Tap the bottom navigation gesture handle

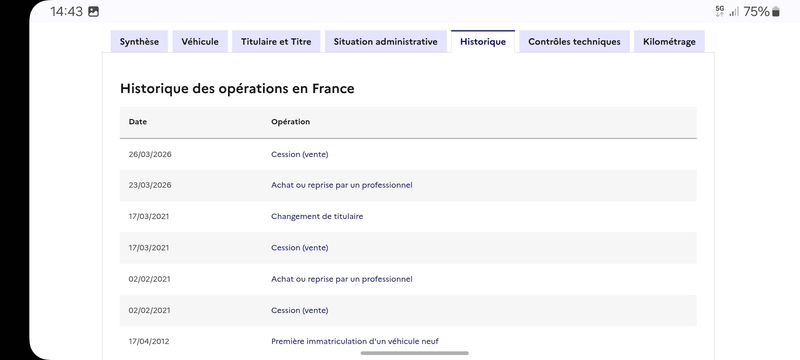[414, 353]
